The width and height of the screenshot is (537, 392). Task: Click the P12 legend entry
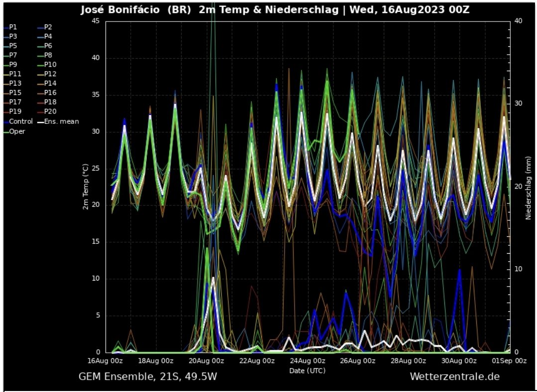click(47, 74)
